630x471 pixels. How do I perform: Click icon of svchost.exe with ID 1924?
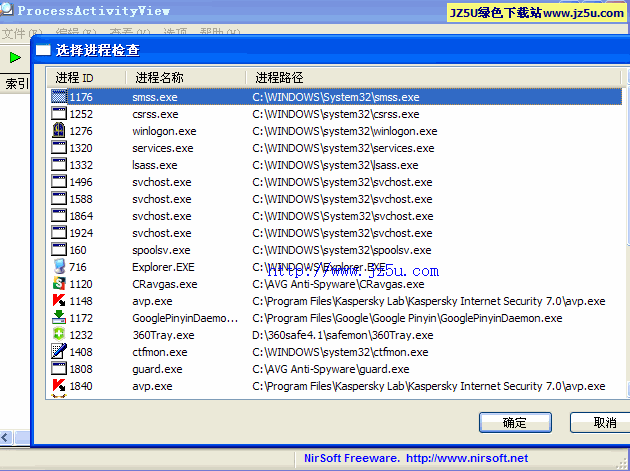[x=59, y=233]
